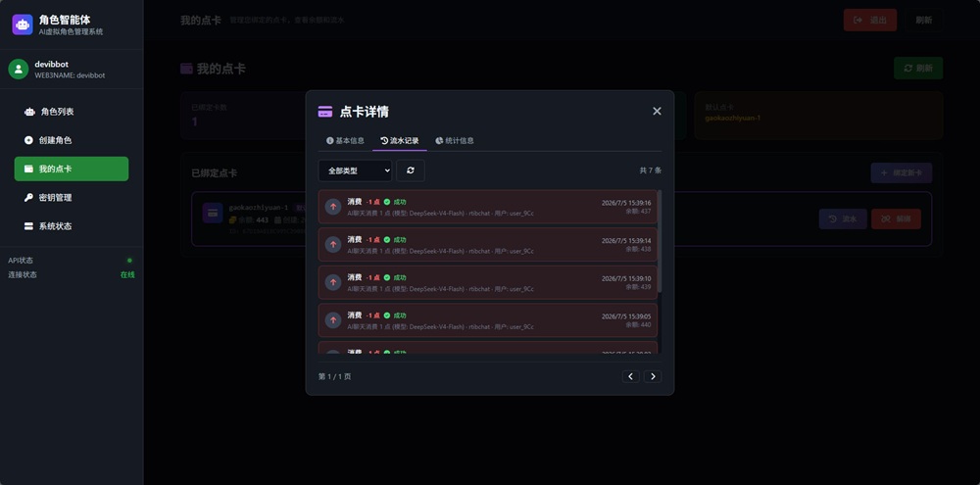Switch to the 流水记录 tab
This screenshot has width=980, height=485.
point(400,141)
